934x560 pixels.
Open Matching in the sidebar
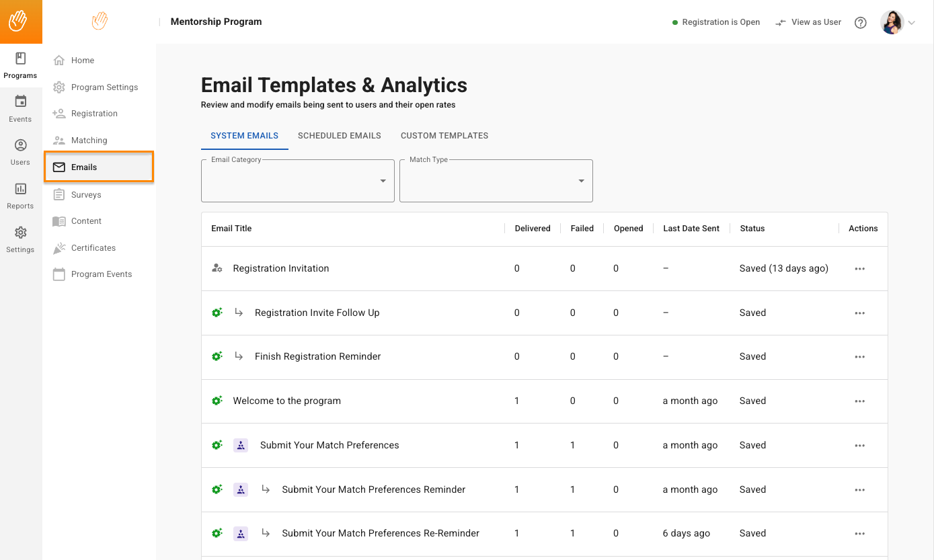[89, 141]
